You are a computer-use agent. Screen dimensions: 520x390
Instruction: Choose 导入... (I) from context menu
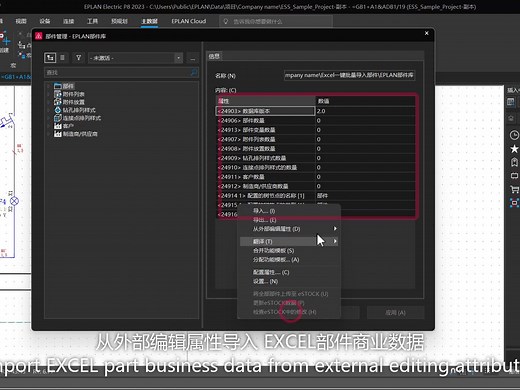point(289,211)
